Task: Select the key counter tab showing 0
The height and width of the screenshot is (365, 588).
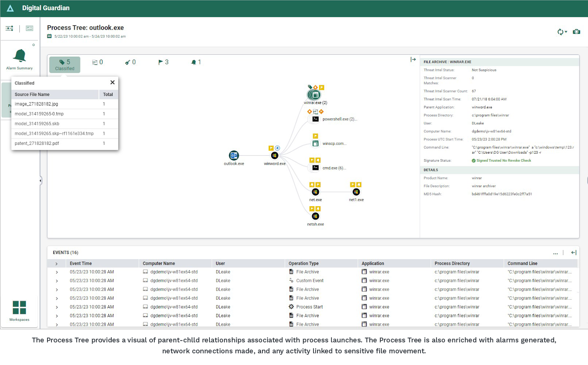Action: [x=130, y=62]
